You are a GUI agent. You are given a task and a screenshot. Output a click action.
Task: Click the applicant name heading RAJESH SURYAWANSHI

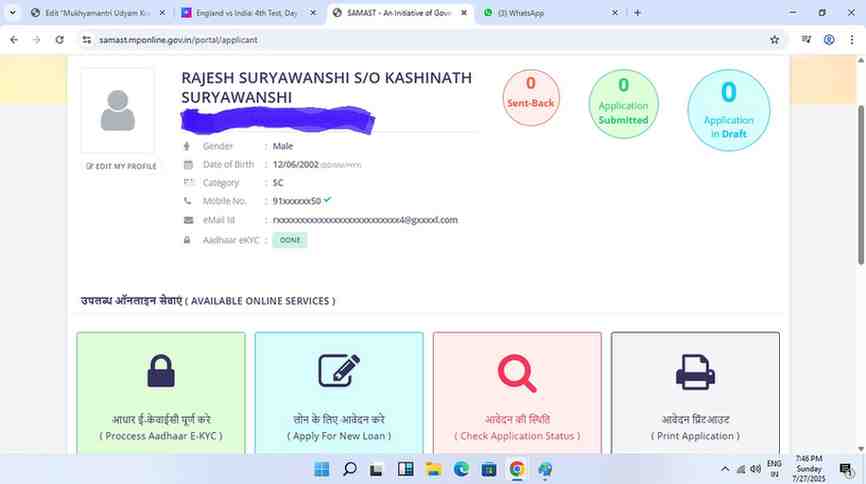pos(326,87)
